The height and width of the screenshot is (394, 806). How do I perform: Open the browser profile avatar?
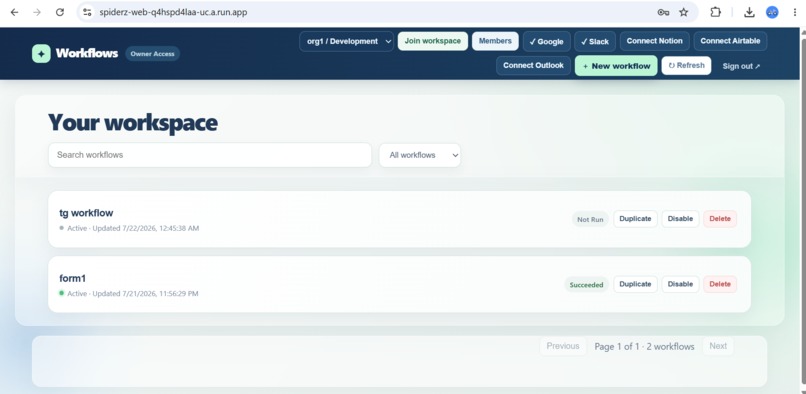click(x=772, y=12)
